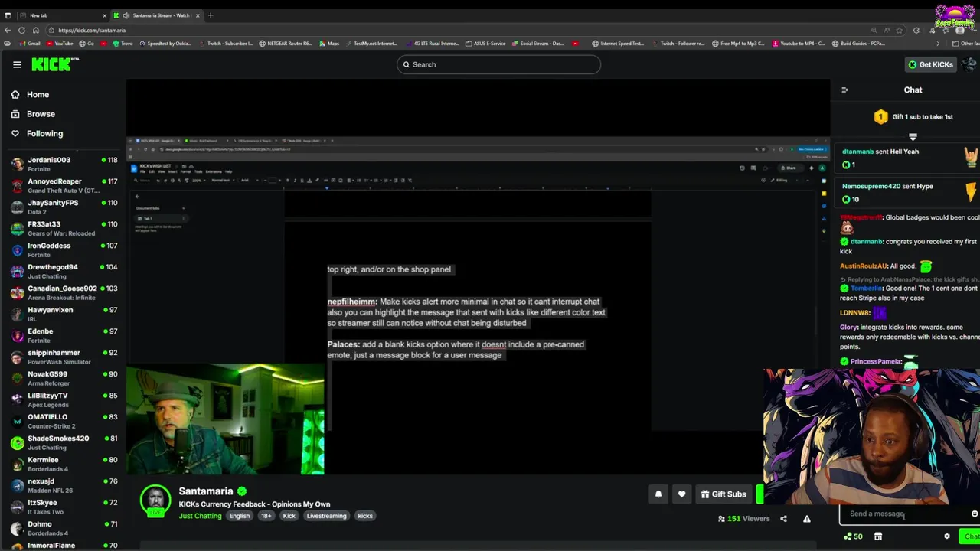
Task: Click the Gift Subs button
Action: pyautogui.click(x=724, y=494)
